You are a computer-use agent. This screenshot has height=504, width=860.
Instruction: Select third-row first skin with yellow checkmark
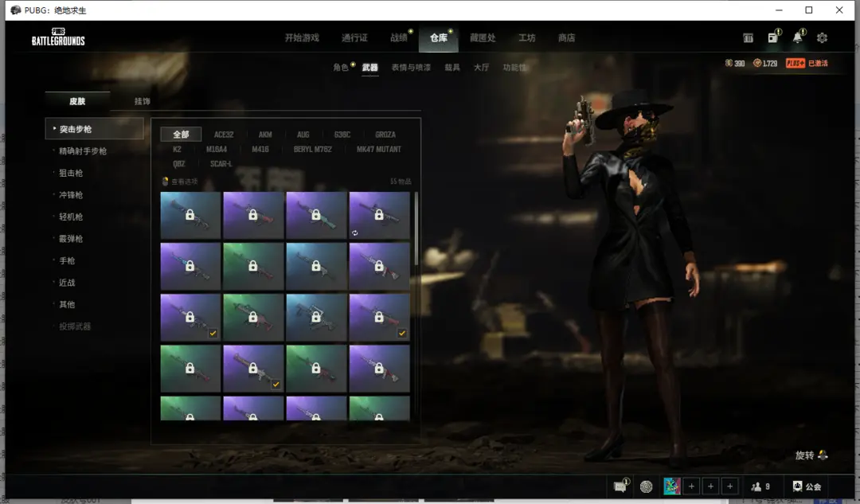(x=190, y=317)
